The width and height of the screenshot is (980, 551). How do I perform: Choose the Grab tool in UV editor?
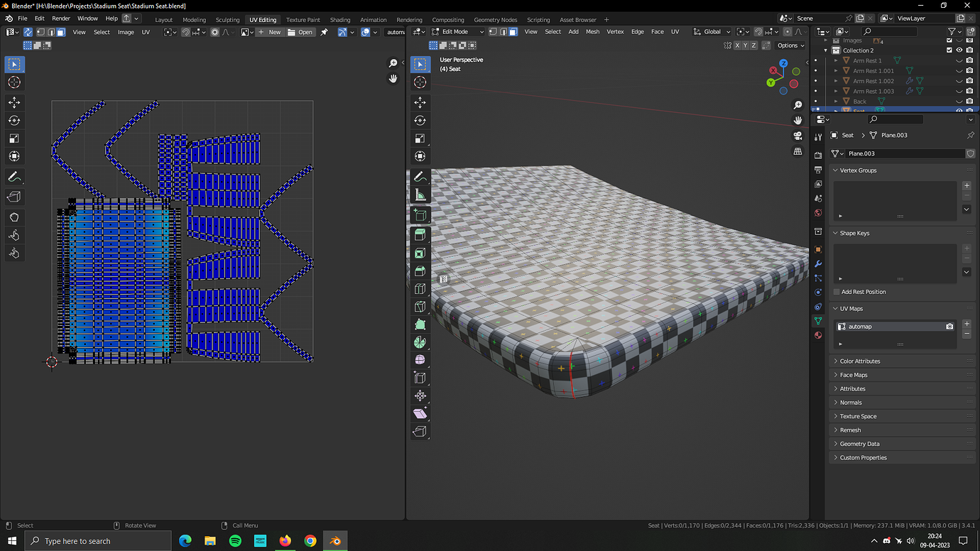coord(14,217)
